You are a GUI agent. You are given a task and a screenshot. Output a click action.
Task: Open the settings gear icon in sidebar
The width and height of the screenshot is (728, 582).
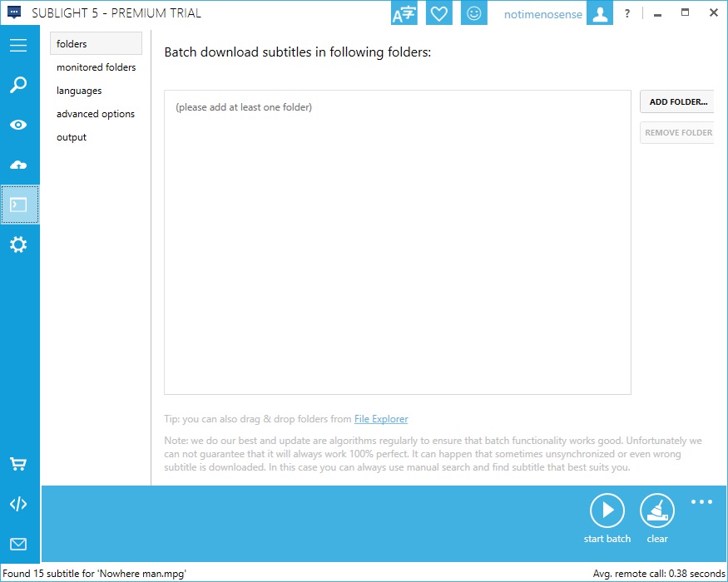[18, 244]
